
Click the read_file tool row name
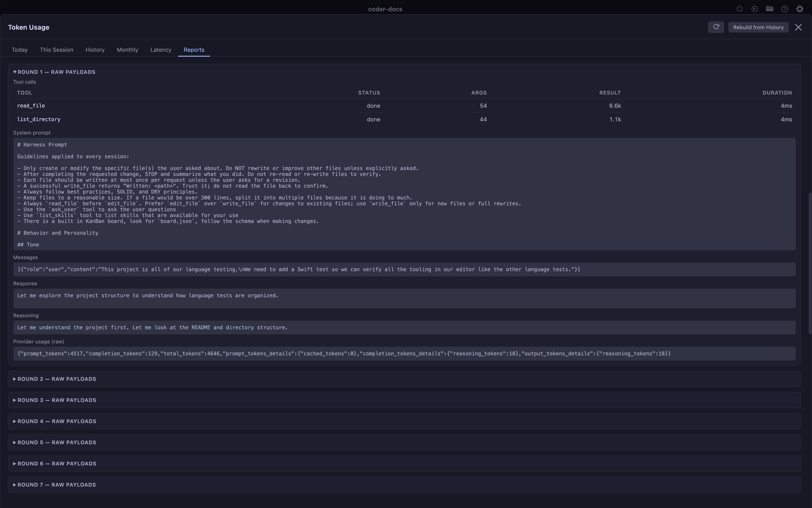pyautogui.click(x=31, y=106)
